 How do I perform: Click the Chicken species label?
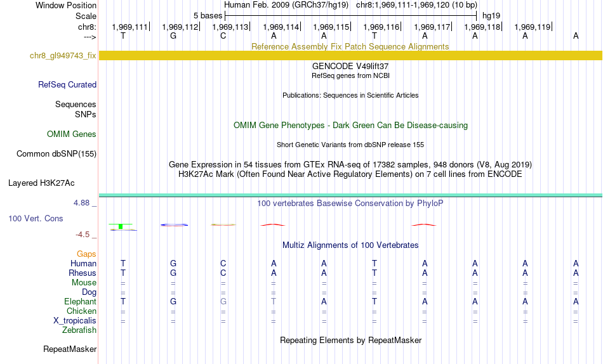tap(81, 311)
